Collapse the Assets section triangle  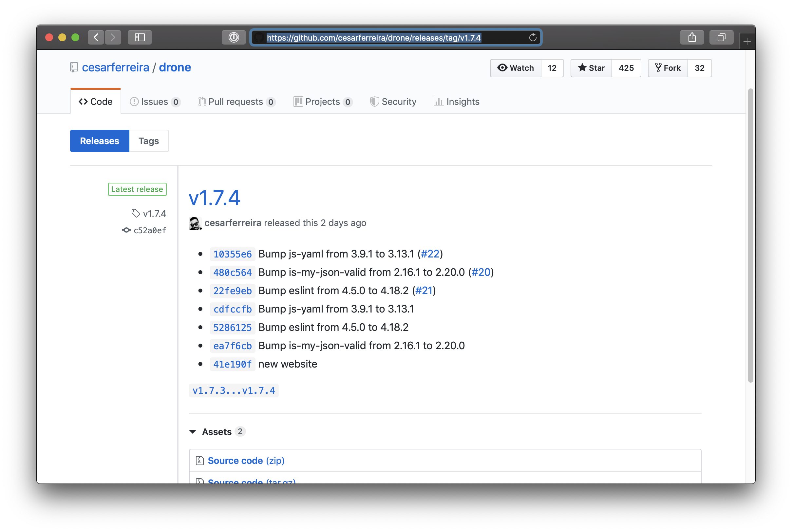click(x=193, y=431)
